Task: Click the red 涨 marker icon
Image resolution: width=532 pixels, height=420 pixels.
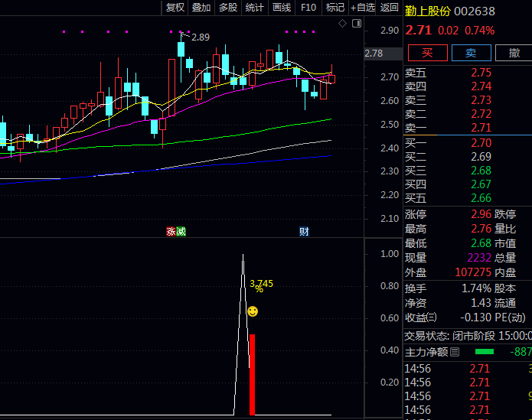Action: [171, 231]
